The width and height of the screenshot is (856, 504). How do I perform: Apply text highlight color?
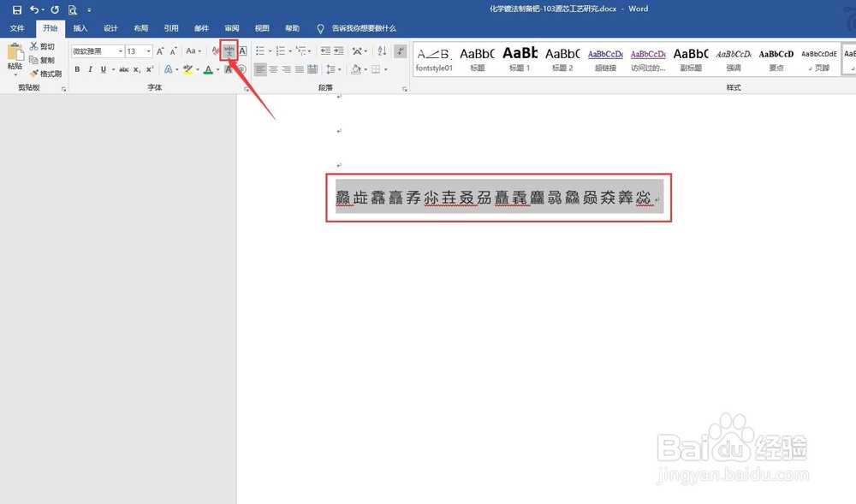(187, 70)
